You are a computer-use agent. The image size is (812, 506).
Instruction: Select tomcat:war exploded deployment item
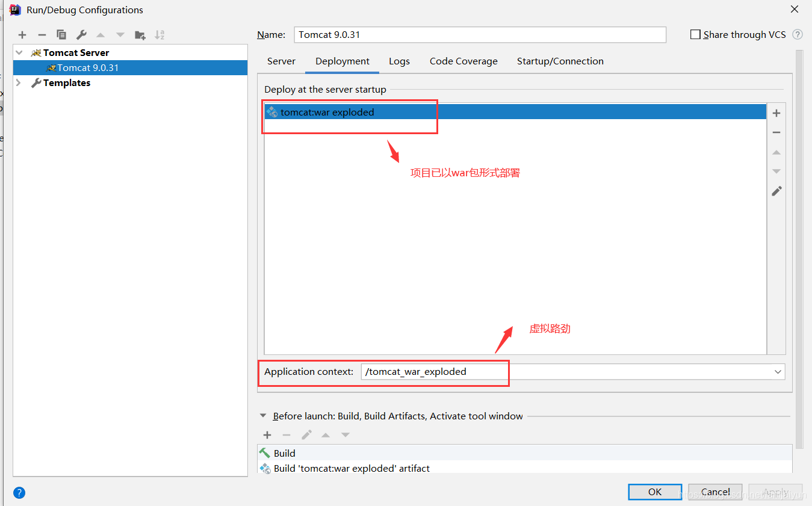(x=515, y=112)
